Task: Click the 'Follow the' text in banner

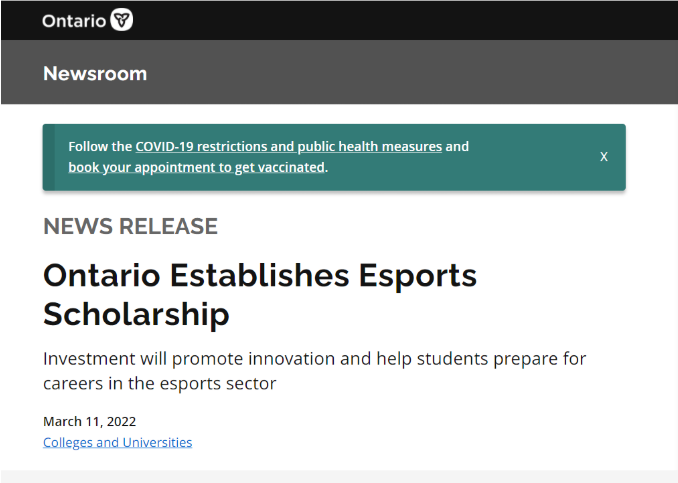Action: coord(100,146)
